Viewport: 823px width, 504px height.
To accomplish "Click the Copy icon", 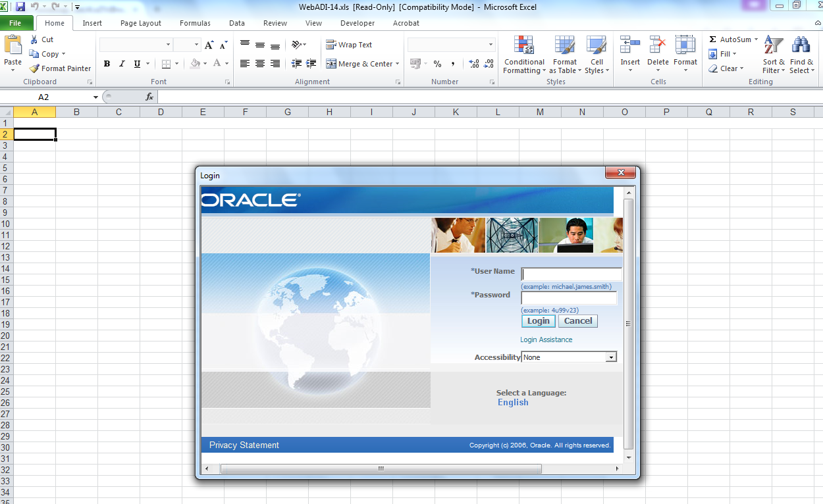I will [34, 54].
